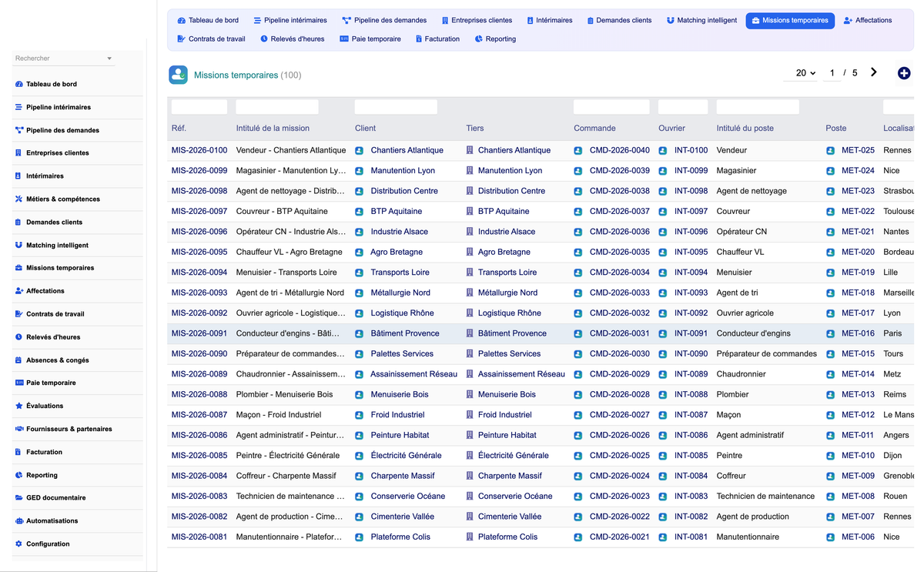This screenshot has height=572, width=924.
Task: Sort by the Intitulé du poste header
Action: click(745, 129)
